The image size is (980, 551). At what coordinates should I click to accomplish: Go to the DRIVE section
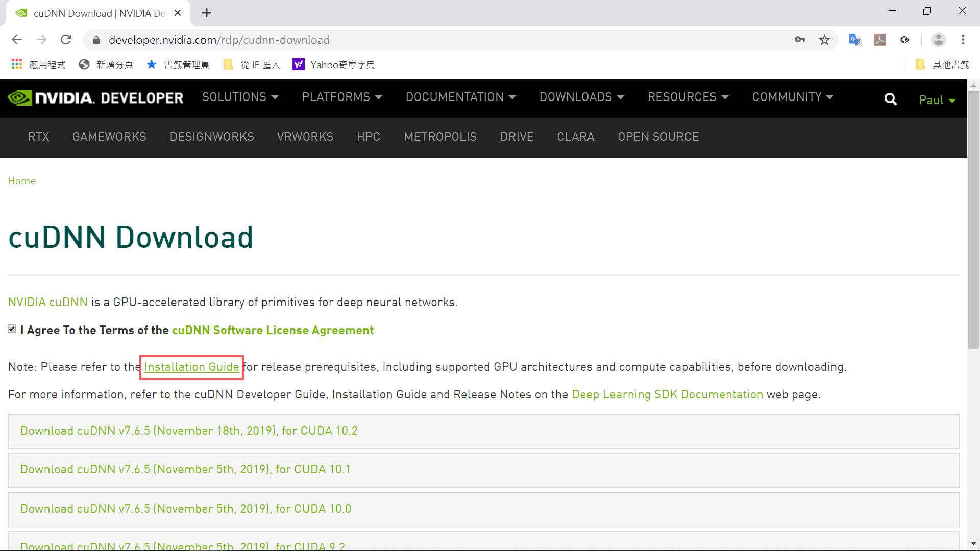click(517, 137)
